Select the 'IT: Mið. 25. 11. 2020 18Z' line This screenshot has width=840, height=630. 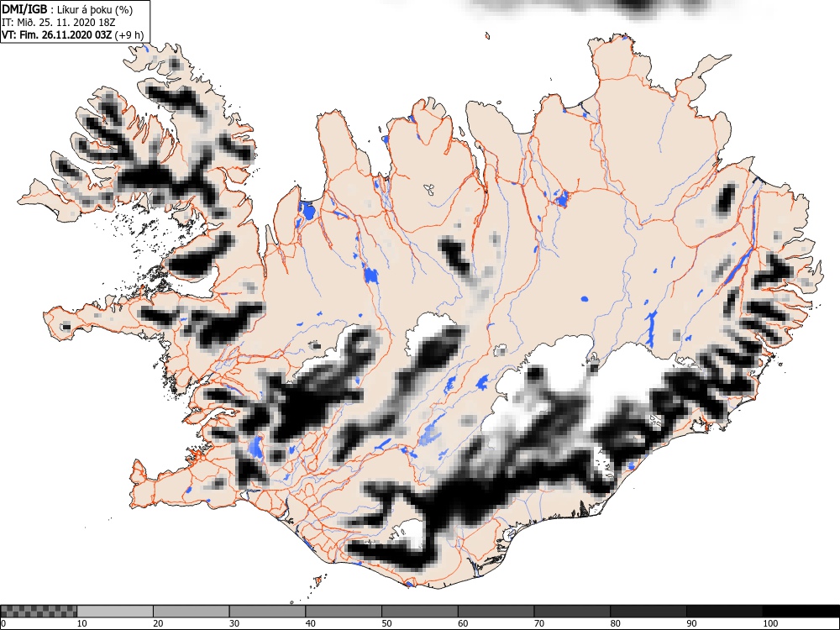pyautogui.click(x=59, y=23)
